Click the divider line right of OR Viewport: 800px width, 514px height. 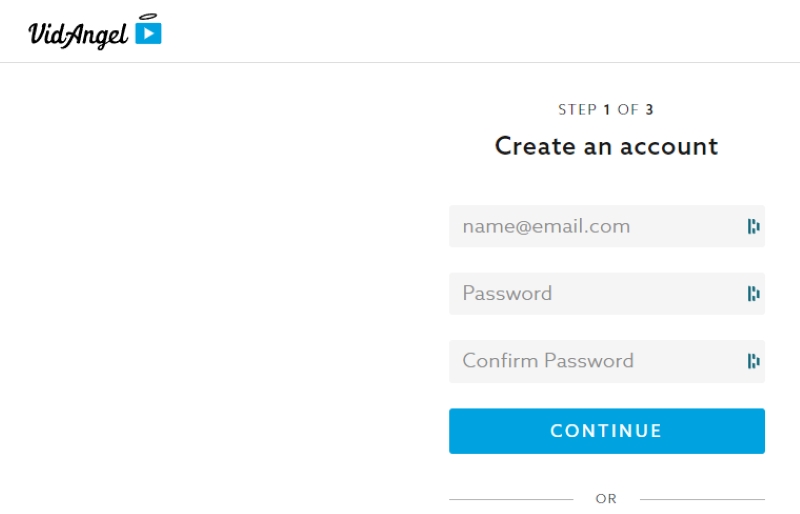pos(703,499)
